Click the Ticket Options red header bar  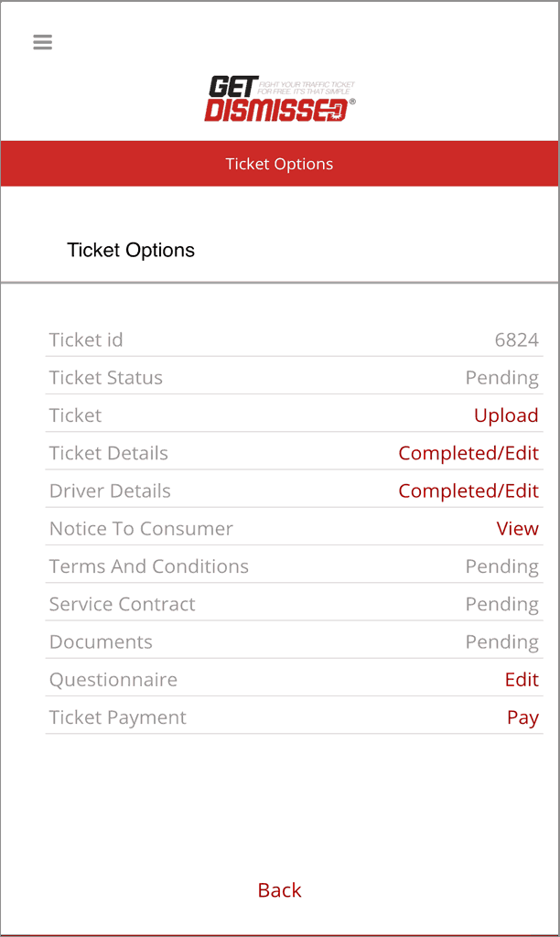click(279, 164)
